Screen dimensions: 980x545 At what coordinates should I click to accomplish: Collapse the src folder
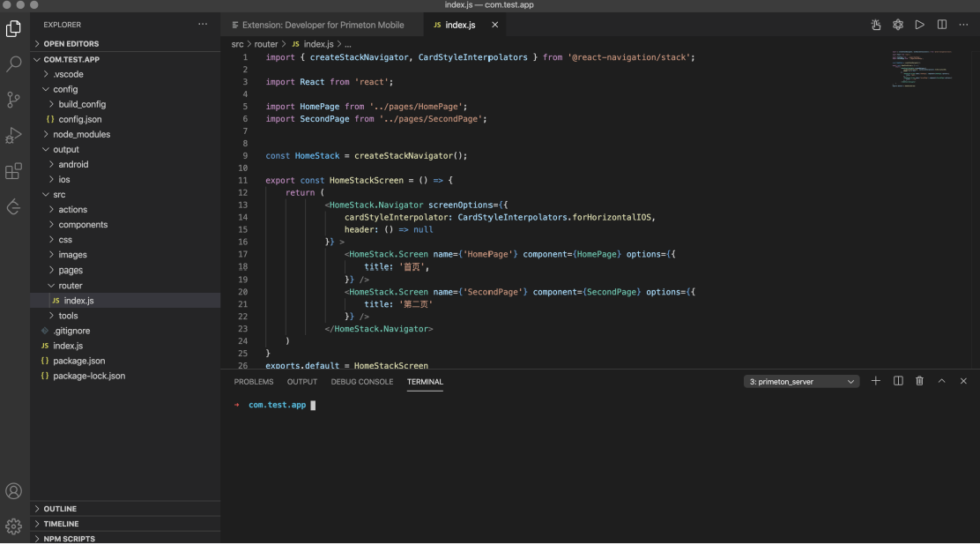(x=58, y=194)
